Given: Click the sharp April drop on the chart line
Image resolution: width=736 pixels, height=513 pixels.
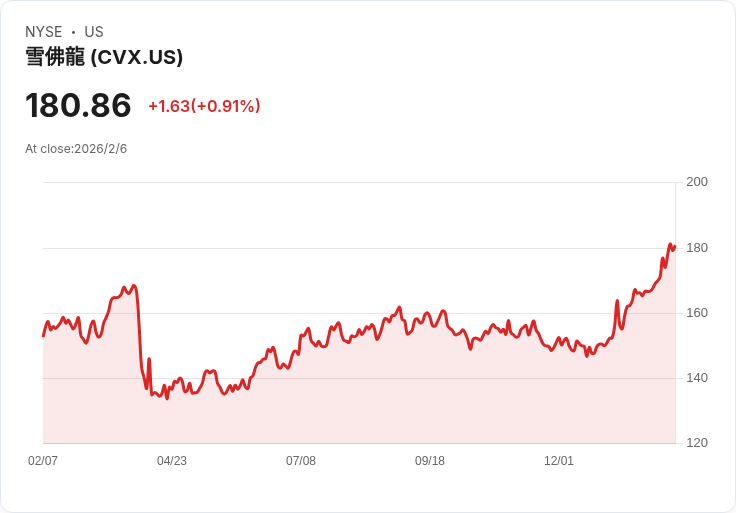Looking at the screenshot, I should pos(139,338).
